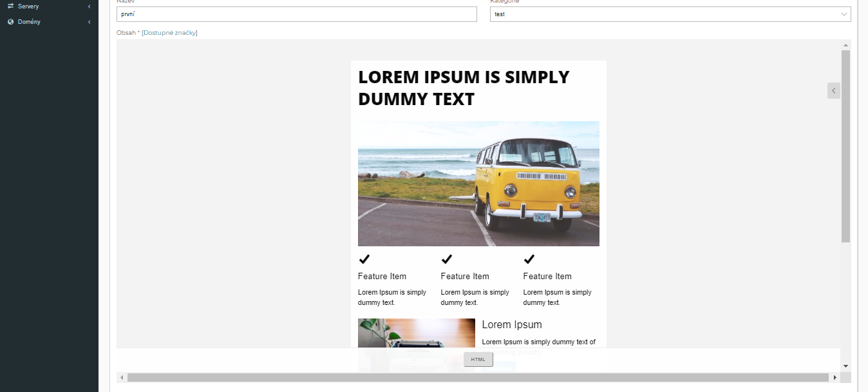
Task: Open the Kategorie dropdown showing 'test'
Action: pos(670,14)
